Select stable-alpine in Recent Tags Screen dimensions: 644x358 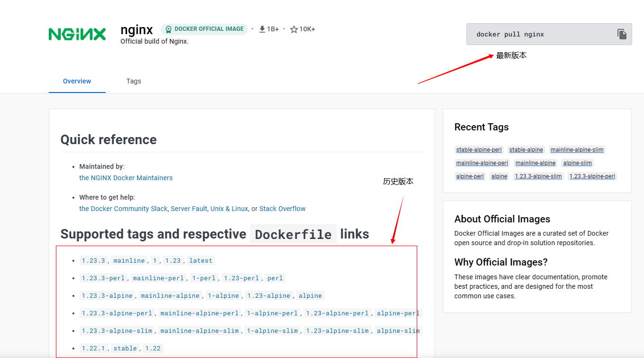tap(526, 150)
